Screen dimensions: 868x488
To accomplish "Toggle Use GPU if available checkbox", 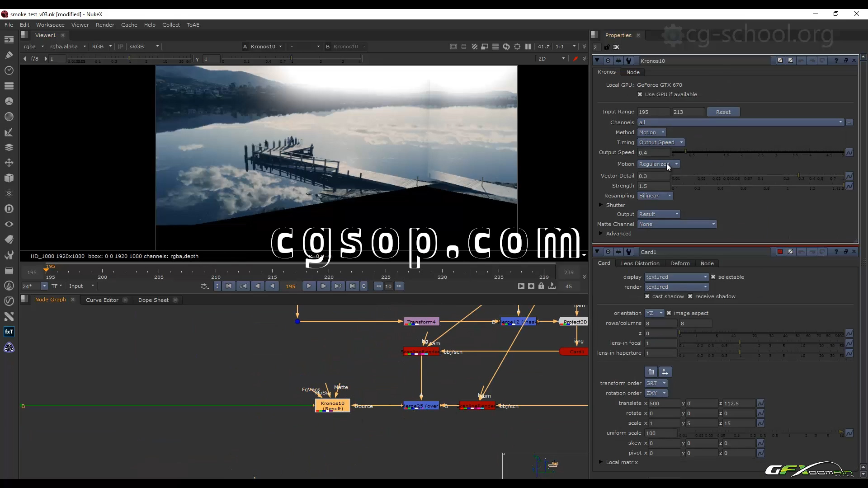I will click(640, 94).
